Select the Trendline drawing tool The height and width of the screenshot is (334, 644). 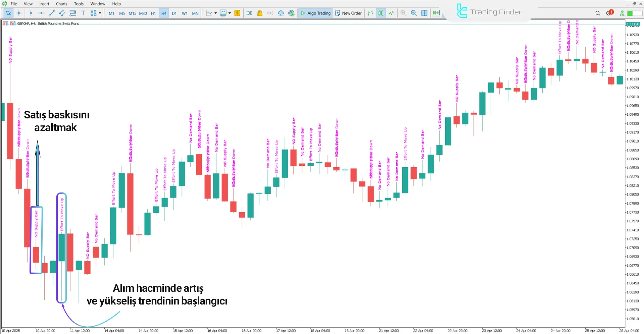[x=51, y=13]
